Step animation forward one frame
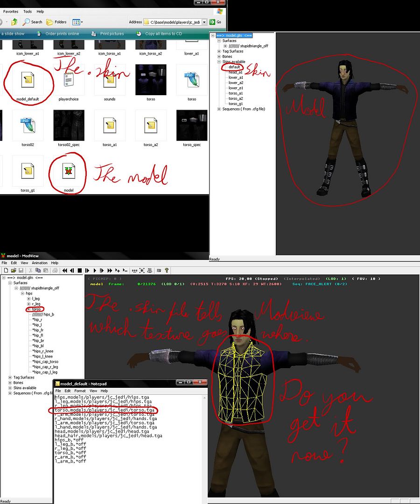420x504 pixels. [x=87, y=271]
